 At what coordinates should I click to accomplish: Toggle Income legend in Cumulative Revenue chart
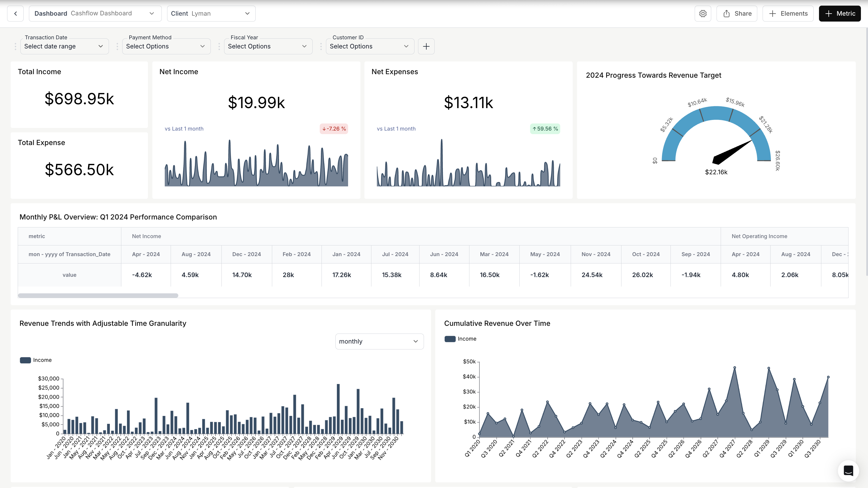[x=460, y=339]
